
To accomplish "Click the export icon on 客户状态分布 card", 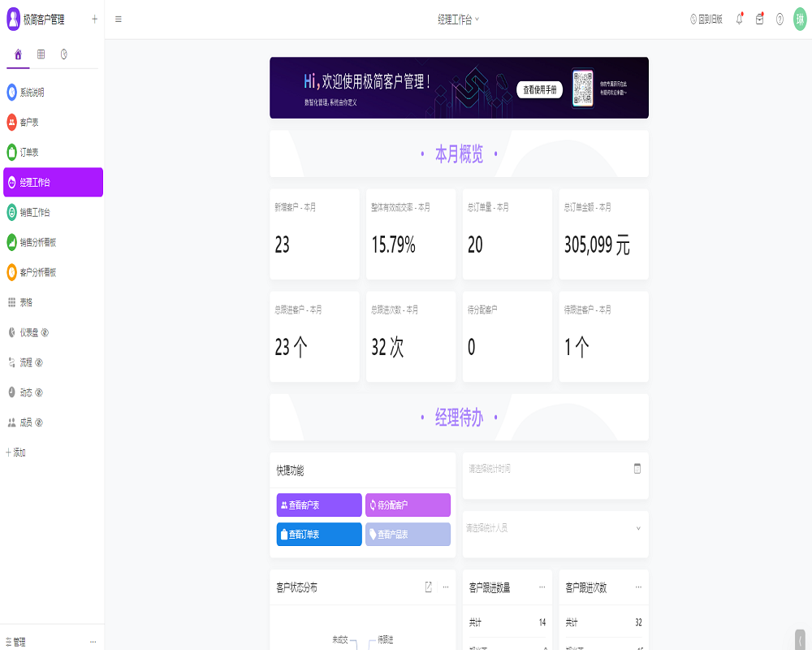I will click(429, 587).
